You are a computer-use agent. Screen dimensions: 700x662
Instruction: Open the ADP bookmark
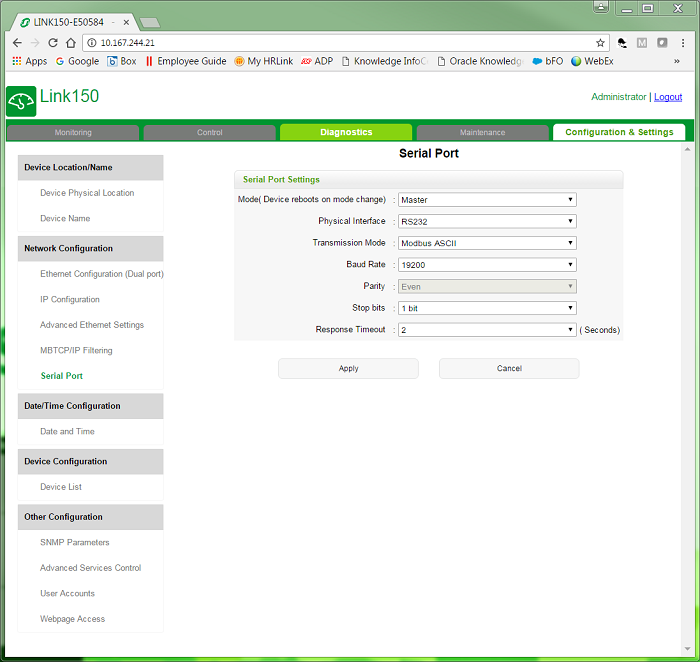(x=317, y=61)
